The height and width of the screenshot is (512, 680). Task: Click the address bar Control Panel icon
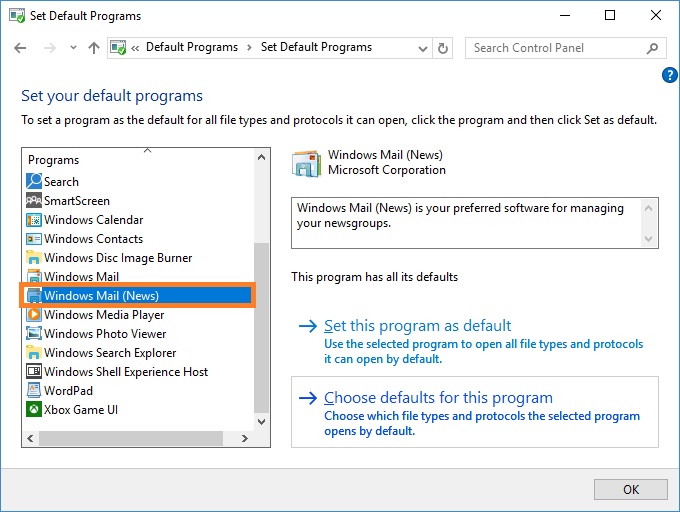pos(118,47)
